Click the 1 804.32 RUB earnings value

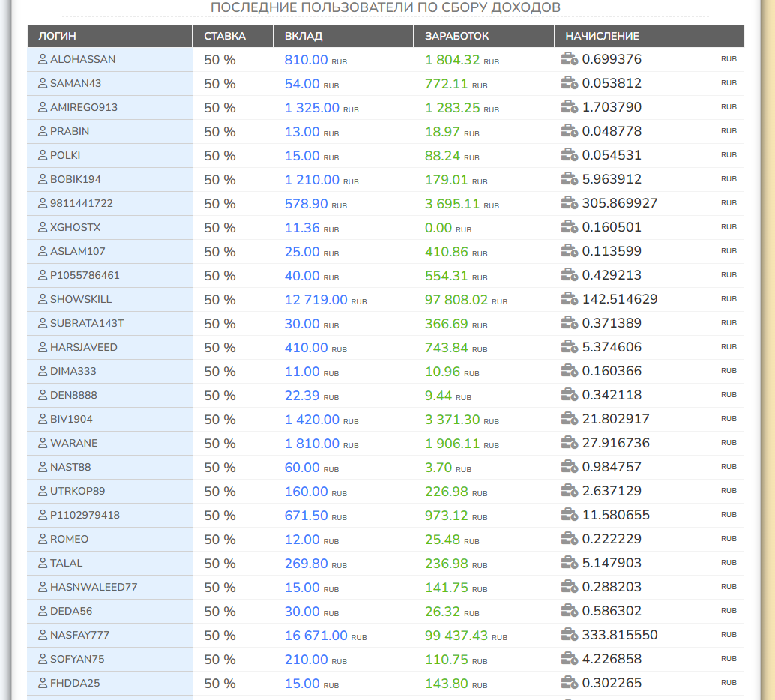pos(462,60)
